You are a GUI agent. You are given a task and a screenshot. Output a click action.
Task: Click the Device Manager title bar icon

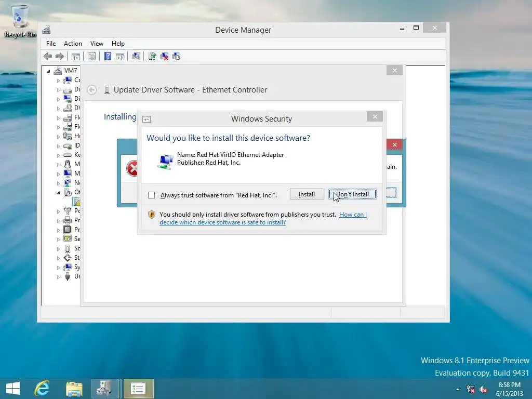click(46, 30)
